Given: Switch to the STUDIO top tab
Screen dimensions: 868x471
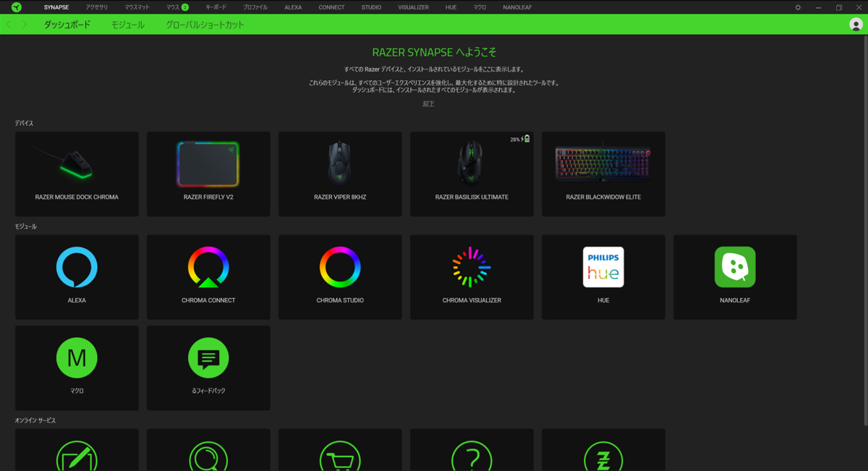Looking at the screenshot, I should 371,7.
